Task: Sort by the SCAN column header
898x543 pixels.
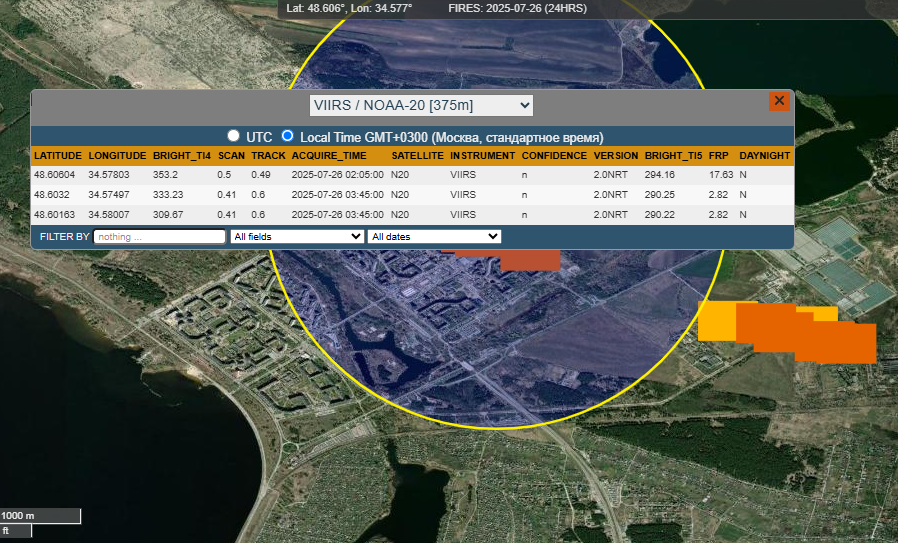Action: coord(231,156)
